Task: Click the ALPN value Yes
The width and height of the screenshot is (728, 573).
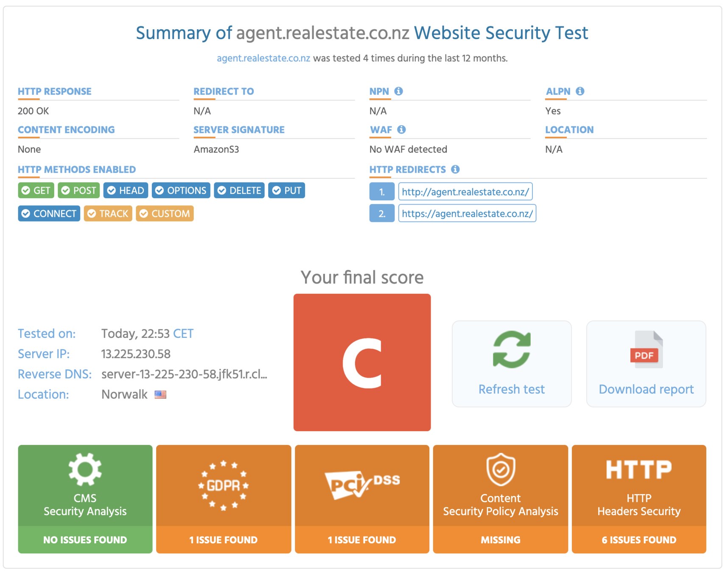Action: 553,111
